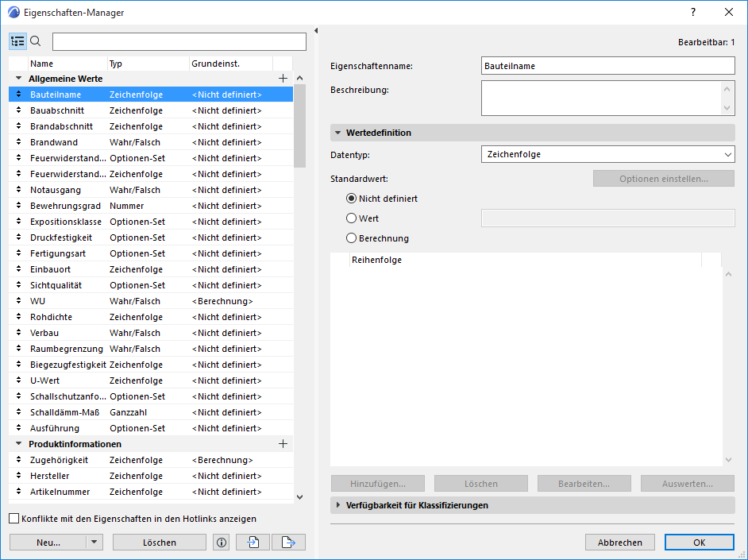Image resolution: width=748 pixels, height=560 pixels.
Task: Select Biegezugfestigkeit property row
Action: (151, 365)
